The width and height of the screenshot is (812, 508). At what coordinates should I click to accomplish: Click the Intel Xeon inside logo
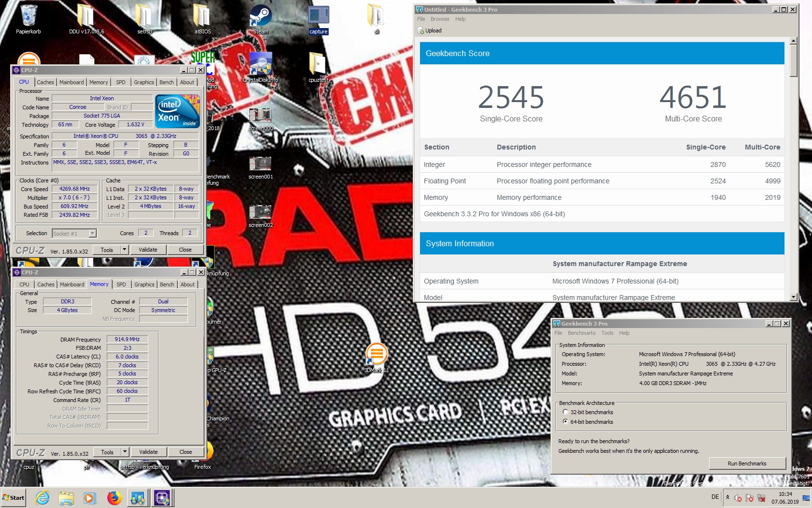[x=177, y=111]
